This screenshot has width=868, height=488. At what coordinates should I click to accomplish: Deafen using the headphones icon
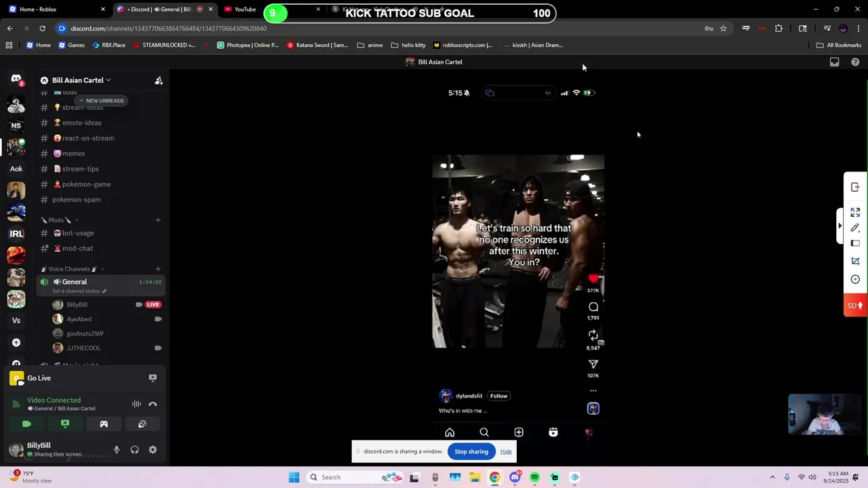135,449
